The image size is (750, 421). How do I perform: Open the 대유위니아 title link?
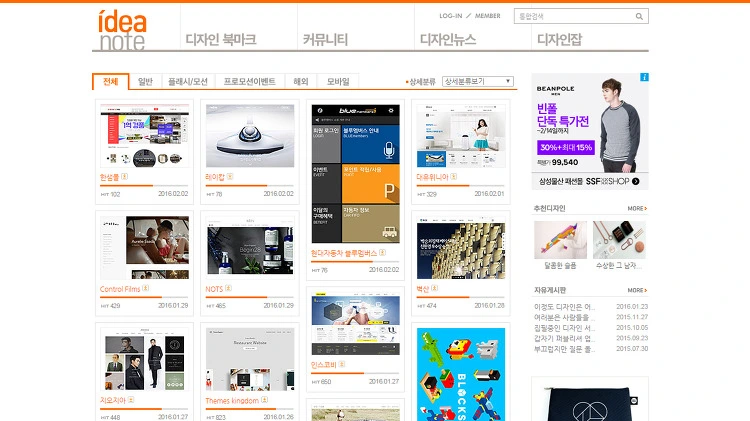point(432,177)
